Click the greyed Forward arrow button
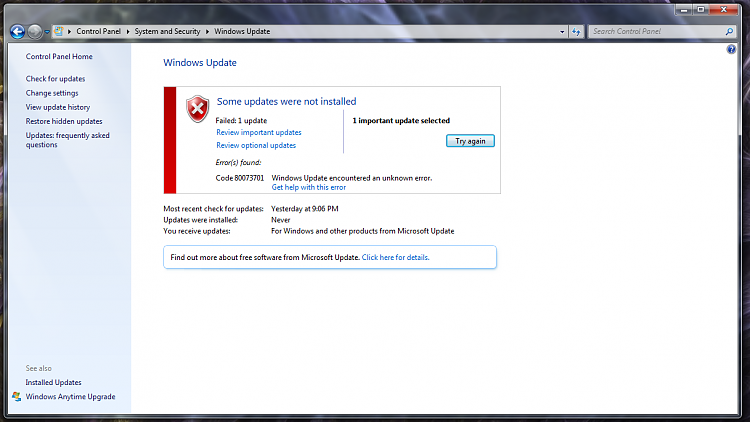Image resolution: width=750 pixels, height=422 pixels. tap(34, 32)
